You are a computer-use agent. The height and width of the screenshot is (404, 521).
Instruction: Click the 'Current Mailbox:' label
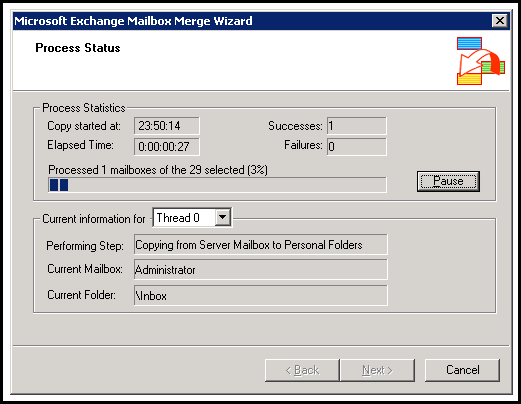[85, 269]
